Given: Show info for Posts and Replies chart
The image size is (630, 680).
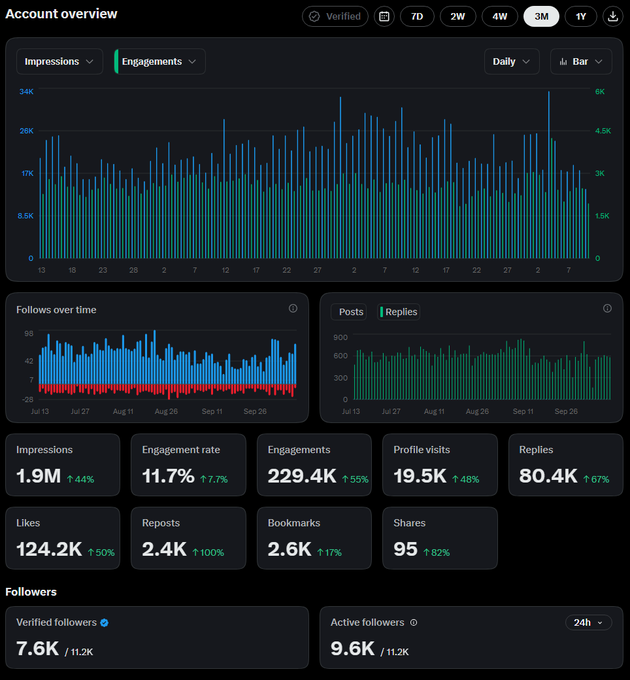Looking at the screenshot, I should [x=607, y=308].
